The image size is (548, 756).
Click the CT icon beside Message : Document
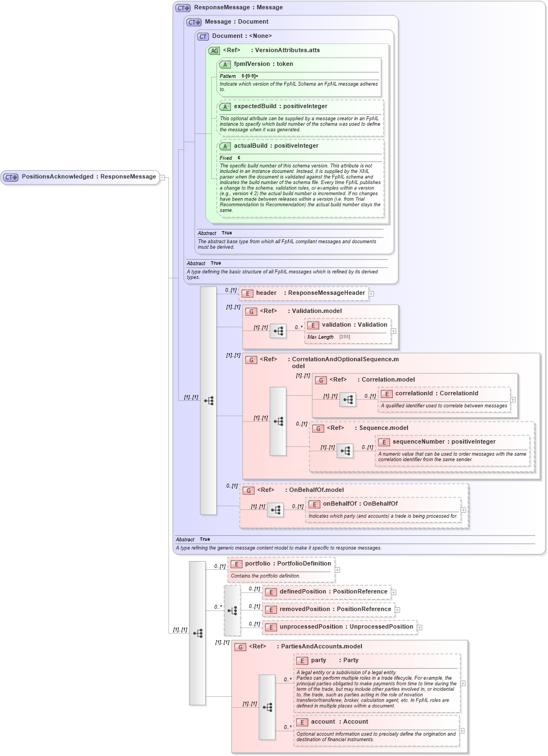pyautogui.click(x=194, y=22)
